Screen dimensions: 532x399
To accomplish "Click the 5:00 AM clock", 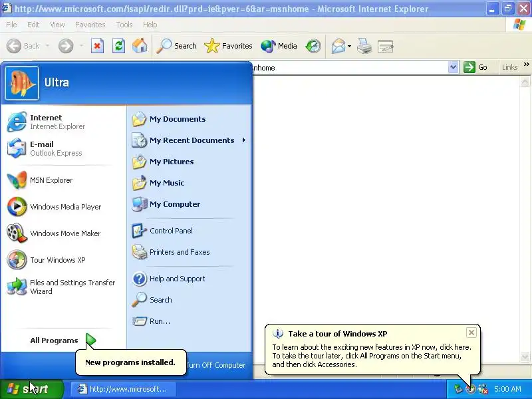I will tap(507, 389).
